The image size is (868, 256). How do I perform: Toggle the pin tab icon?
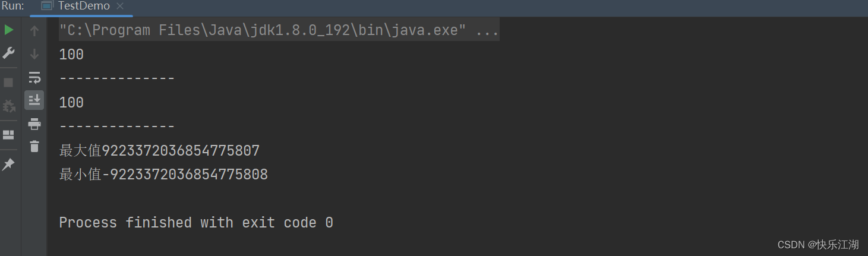8,165
